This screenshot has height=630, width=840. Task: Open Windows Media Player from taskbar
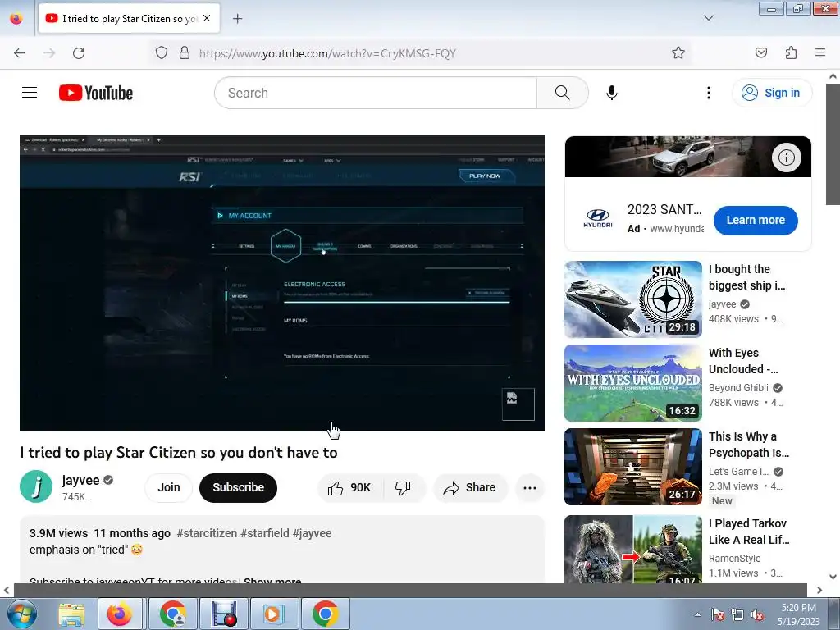click(x=274, y=614)
